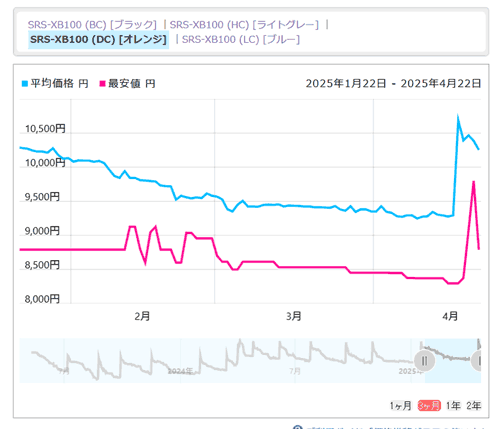500x429 pixels.
Task: Click the highlighted selection window in overview chart
Action: (x=453, y=361)
